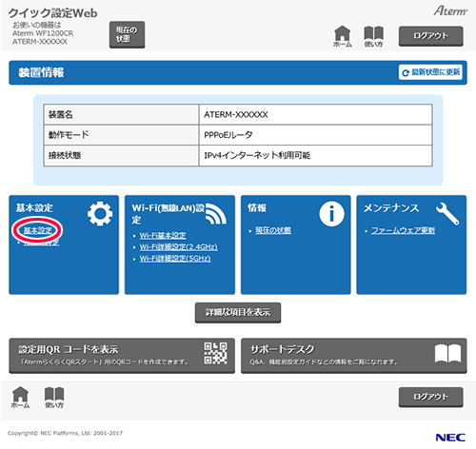Click the NEC logo at the bottom right
The width and height of the screenshot is (476, 449).
pyautogui.click(x=450, y=438)
